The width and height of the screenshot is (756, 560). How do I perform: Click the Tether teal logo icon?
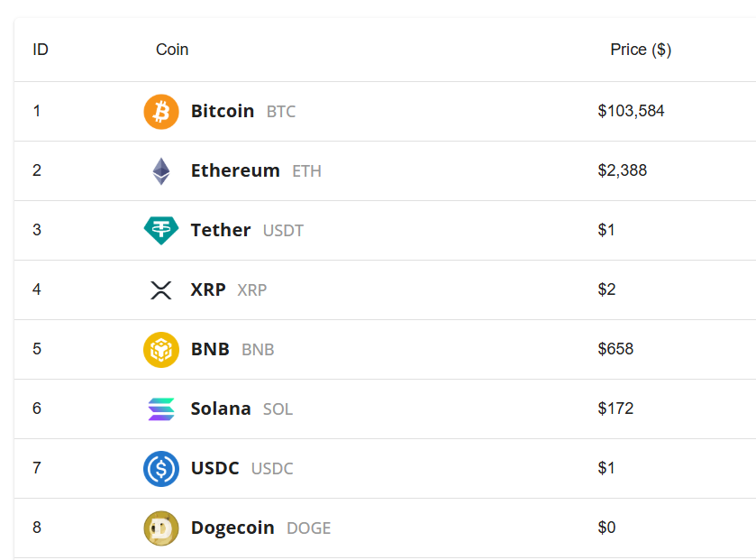click(161, 230)
